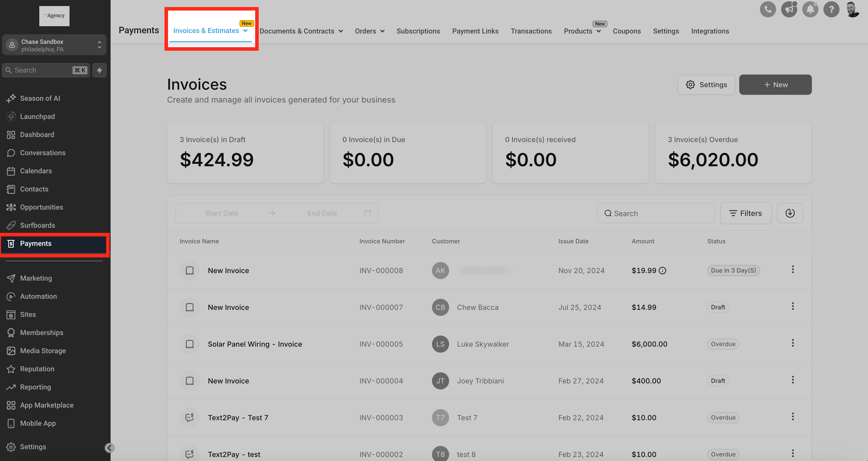Expand the Chase Sandbox account switcher
Screen dimensions: 868x461
(54, 45)
